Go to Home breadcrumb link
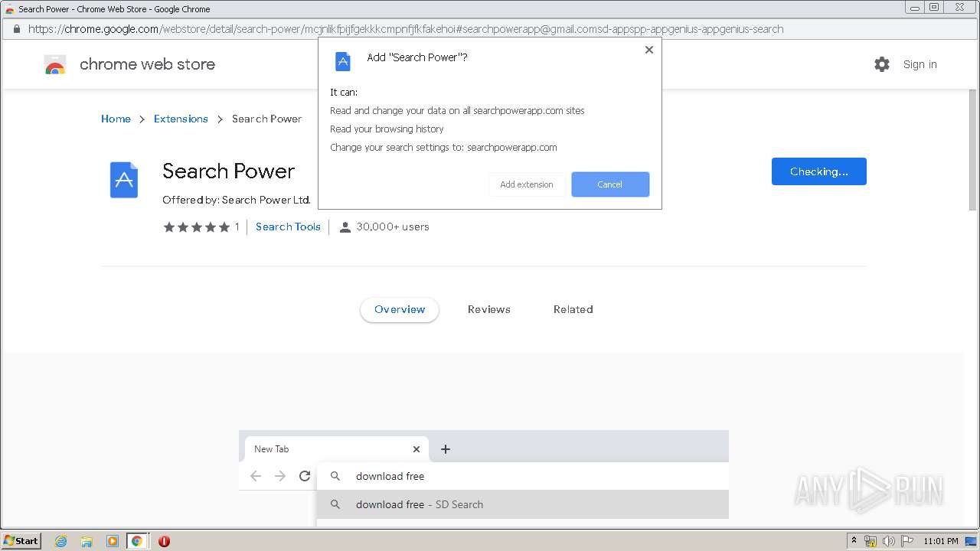980x551 pixels. pyautogui.click(x=116, y=119)
